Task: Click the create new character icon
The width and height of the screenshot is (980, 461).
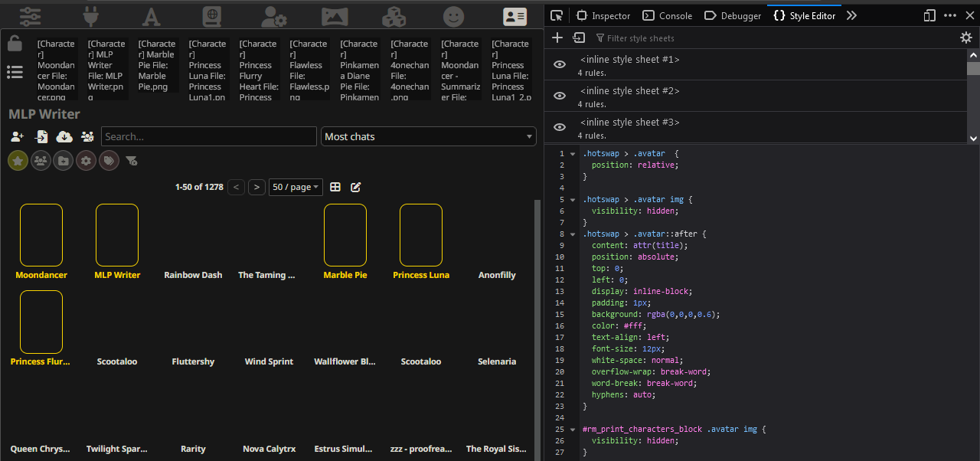Action: point(17,136)
